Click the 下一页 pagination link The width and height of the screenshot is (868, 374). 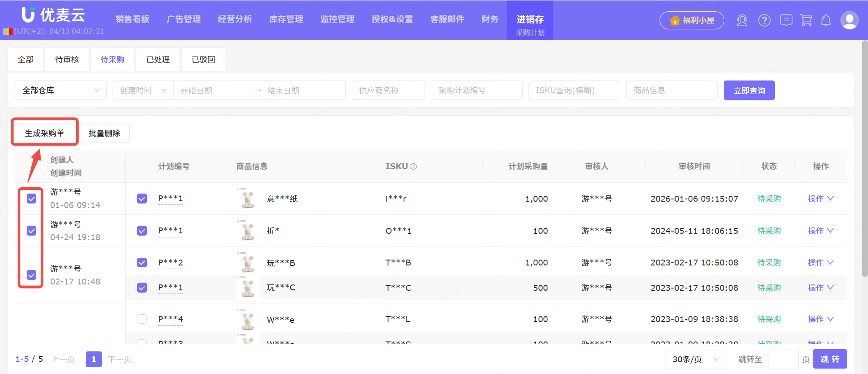click(x=120, y=359)
